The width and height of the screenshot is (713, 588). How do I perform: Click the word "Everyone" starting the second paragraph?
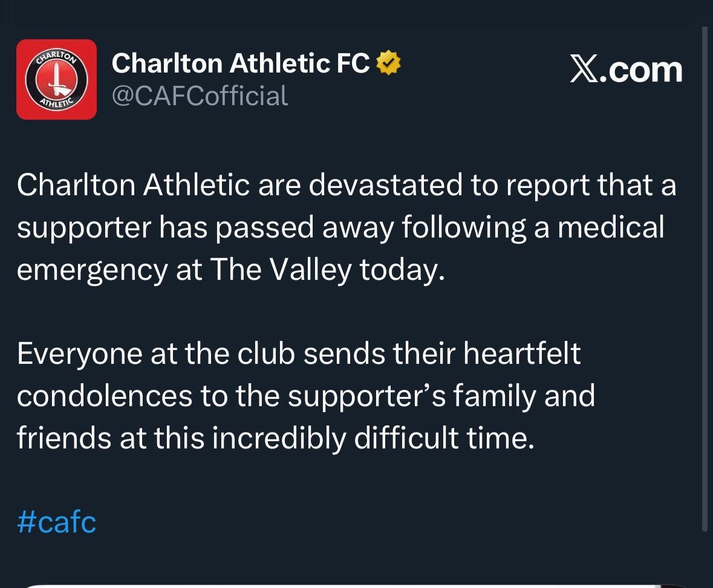click(80, 354)
